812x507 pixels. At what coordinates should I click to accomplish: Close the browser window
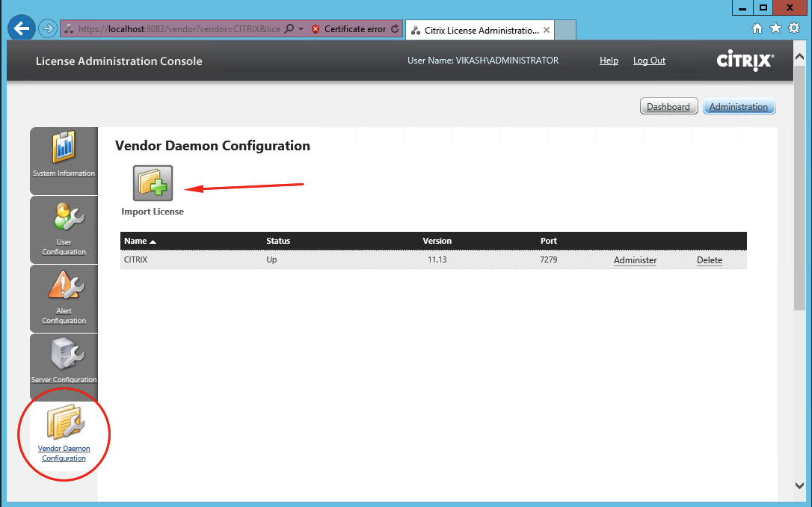click(x=790, y=7)
